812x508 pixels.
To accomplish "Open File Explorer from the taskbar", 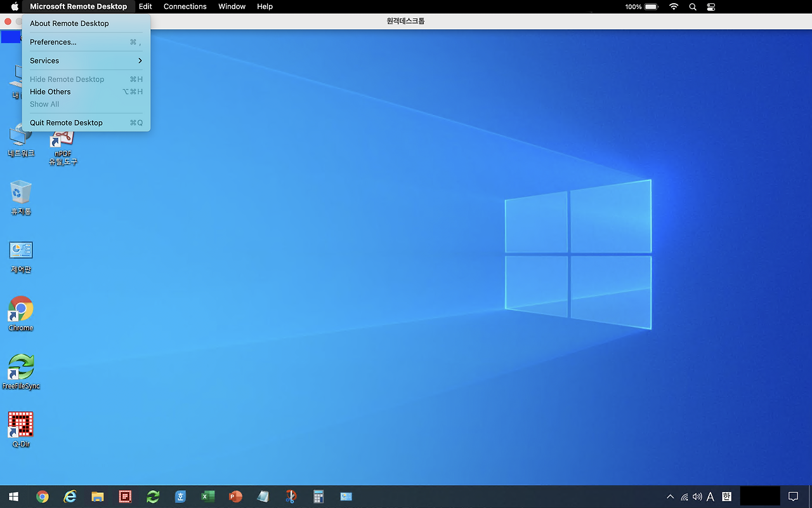I will 97,497.
